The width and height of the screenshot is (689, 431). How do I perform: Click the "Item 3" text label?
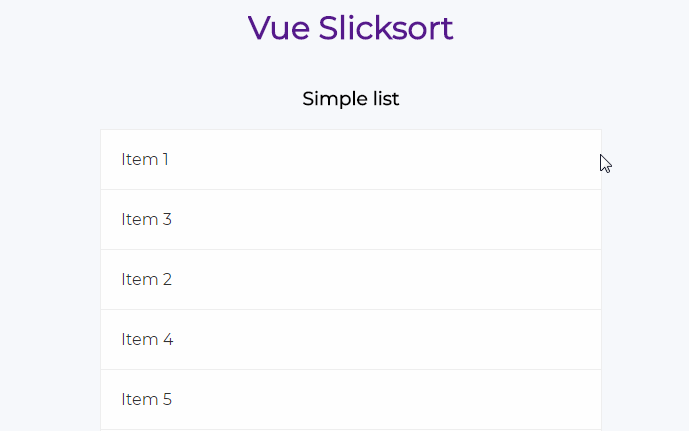coord(146,220)
